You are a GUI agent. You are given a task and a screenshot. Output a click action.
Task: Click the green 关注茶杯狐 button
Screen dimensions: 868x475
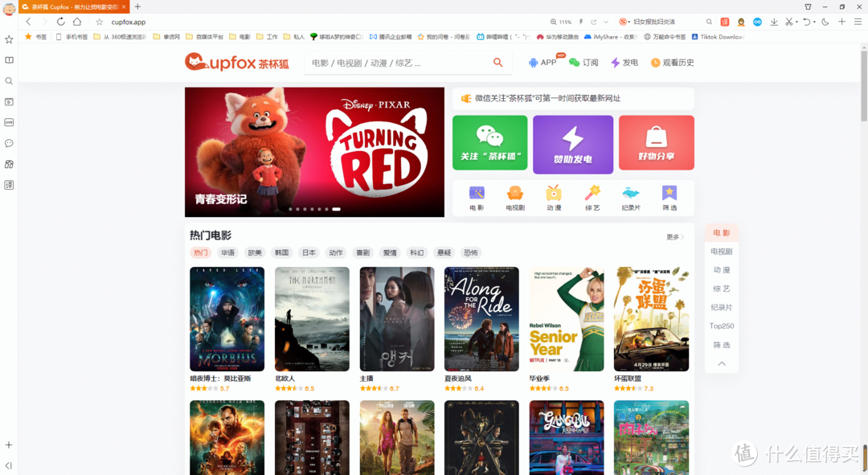490,143
